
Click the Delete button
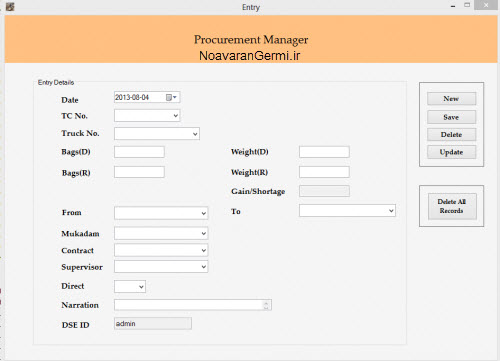451,135
